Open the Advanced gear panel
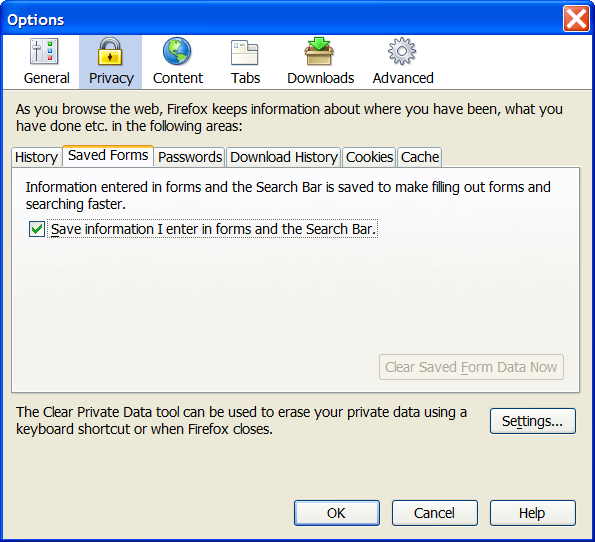 pyautogui.click(x=403, y=62)
